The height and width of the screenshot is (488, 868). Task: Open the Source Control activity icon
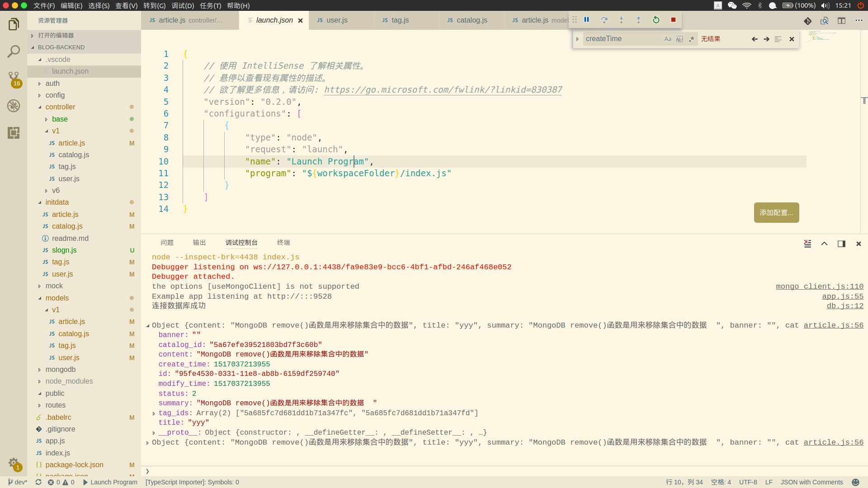pos(14,78)
